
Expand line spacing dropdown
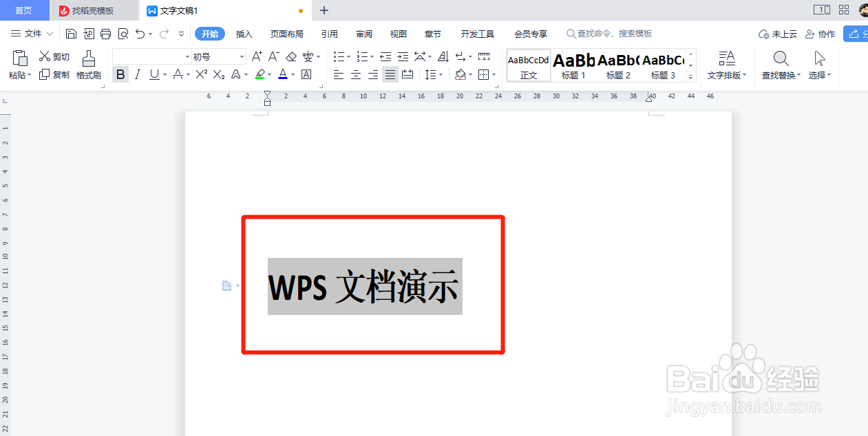441,74
